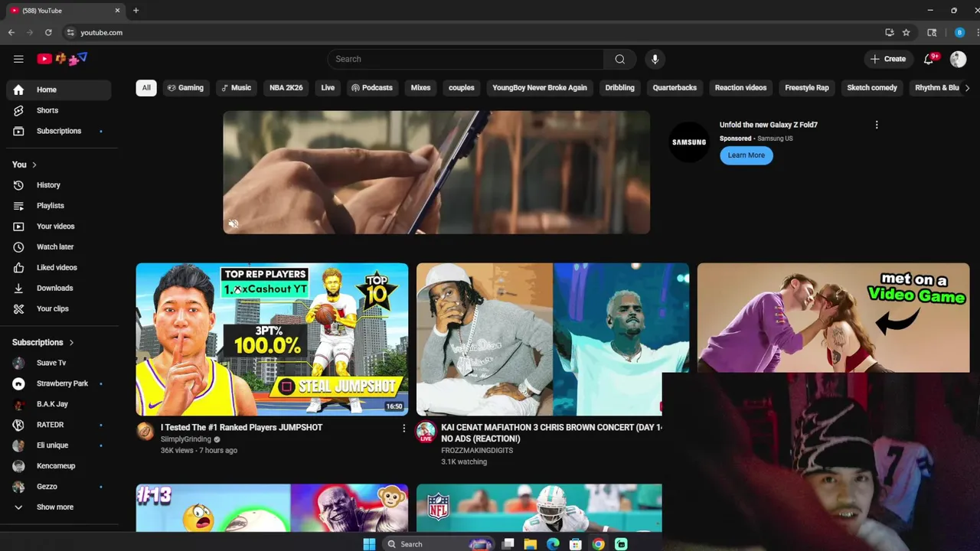Select the Live filter chip
Image resolution: width=980 pixels, height=551 pixels.
328,88
